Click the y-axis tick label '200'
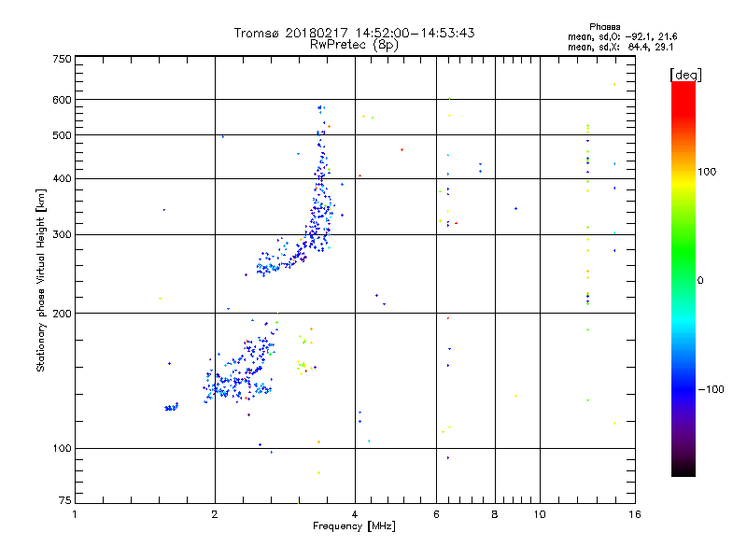Screen dimensions: 747x560 tap(62, 314)
